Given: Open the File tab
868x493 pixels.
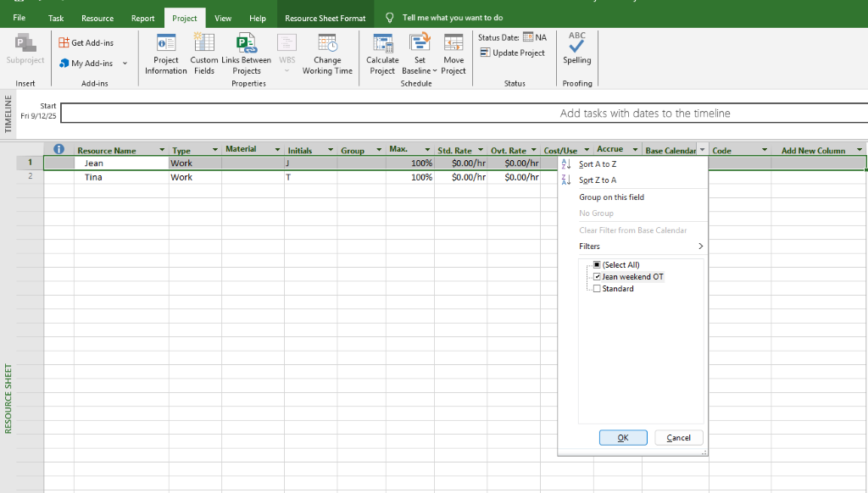Looking at the screenshot, I should point(19,18).
